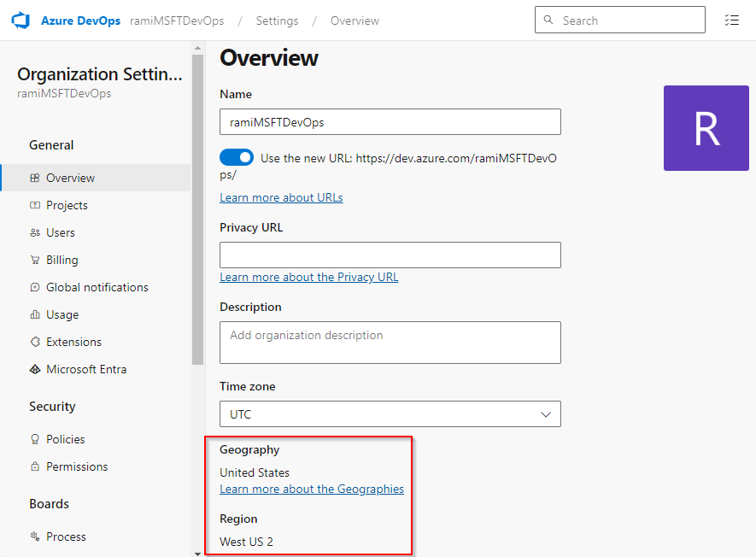
Task: Select Settings in the top breadcrumb
Action: point(277,20)
